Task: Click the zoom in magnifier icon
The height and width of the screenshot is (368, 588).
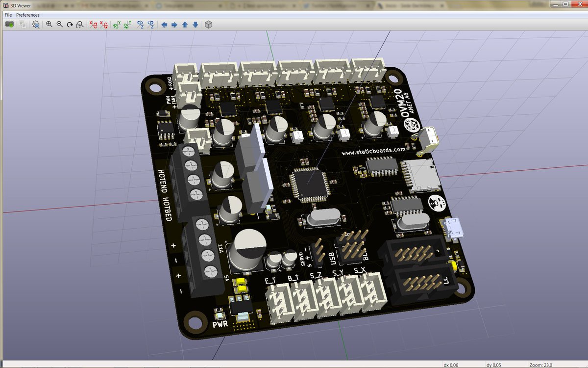Action: click(49, 24)
